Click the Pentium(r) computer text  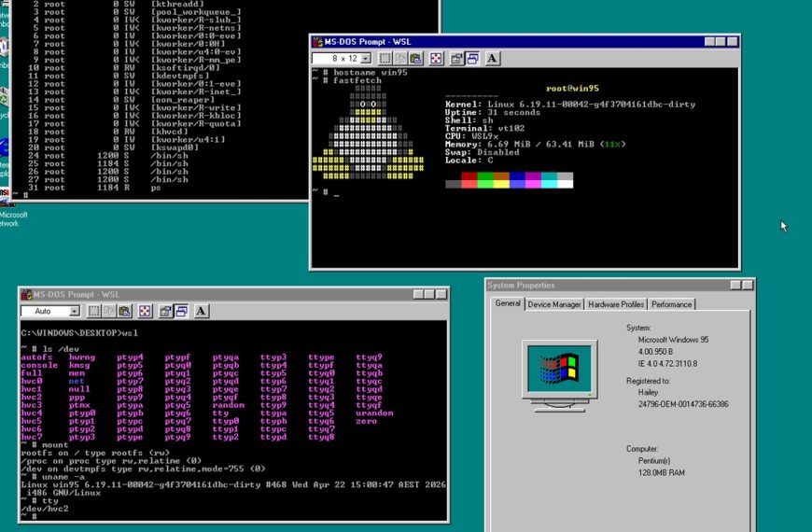pos(654,460)
